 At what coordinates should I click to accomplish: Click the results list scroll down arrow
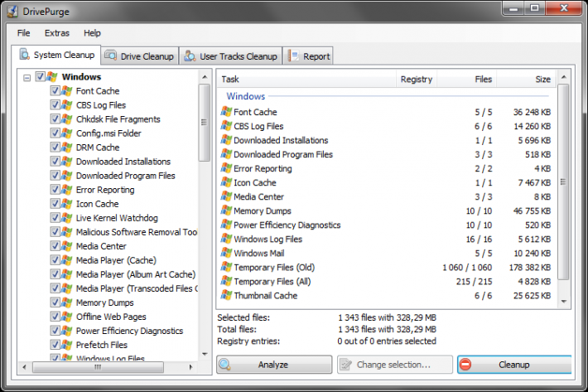tap(564, 302)
